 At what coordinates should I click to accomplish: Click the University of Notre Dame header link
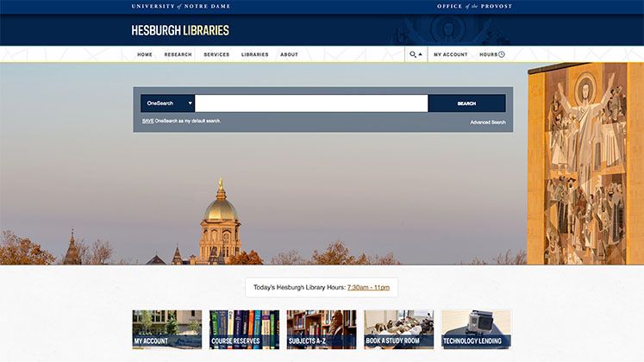pos(181,7)
